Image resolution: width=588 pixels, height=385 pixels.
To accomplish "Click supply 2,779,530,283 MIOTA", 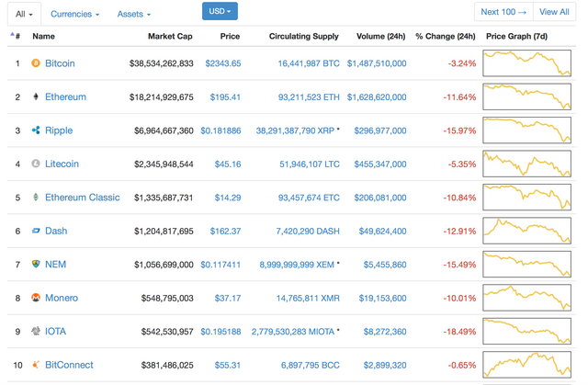I will [x=293, y=332].
